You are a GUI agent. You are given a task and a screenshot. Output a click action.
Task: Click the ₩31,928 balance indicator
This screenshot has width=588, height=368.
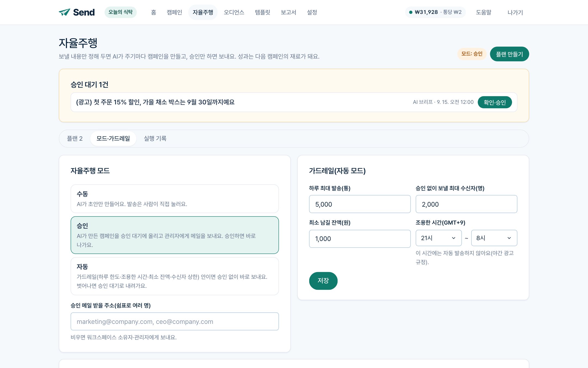coord(435,12)
